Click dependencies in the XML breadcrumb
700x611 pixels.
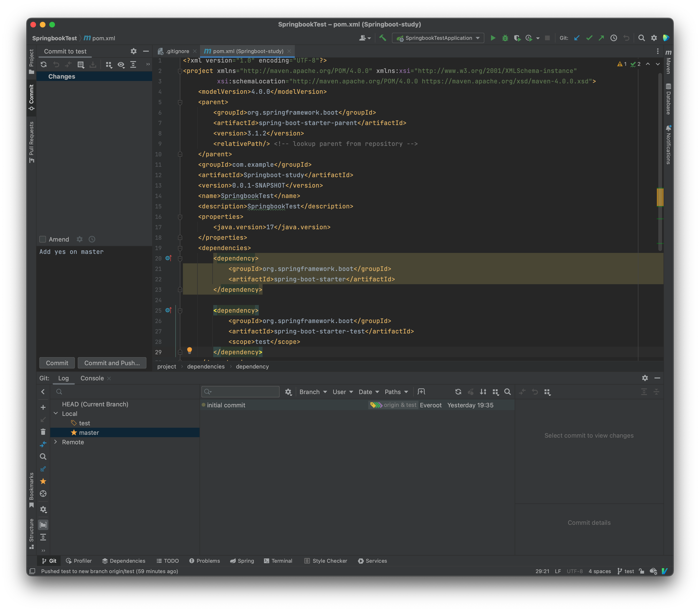coord(206,367)
